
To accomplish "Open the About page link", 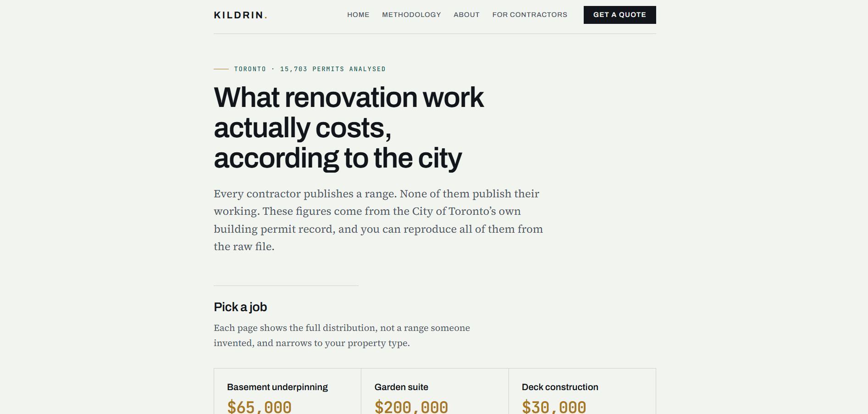I will coord(466,15).
